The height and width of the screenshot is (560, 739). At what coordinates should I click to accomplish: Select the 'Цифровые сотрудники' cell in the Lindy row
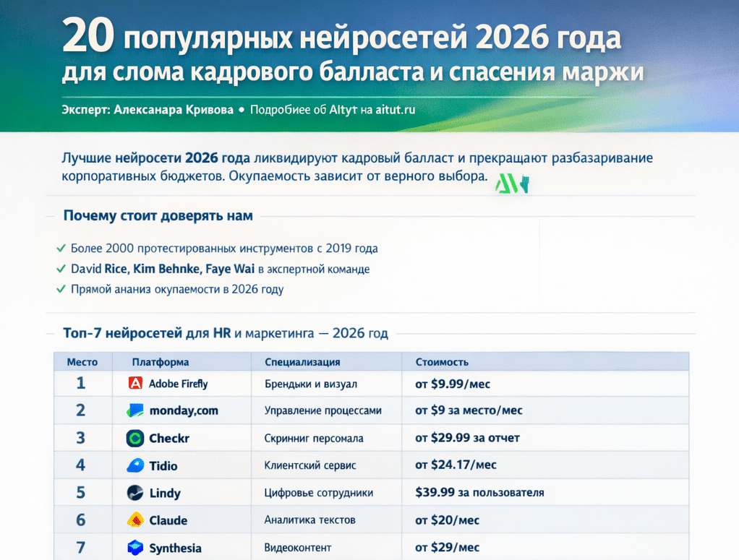pyautogui.click(x=319, y=493)
